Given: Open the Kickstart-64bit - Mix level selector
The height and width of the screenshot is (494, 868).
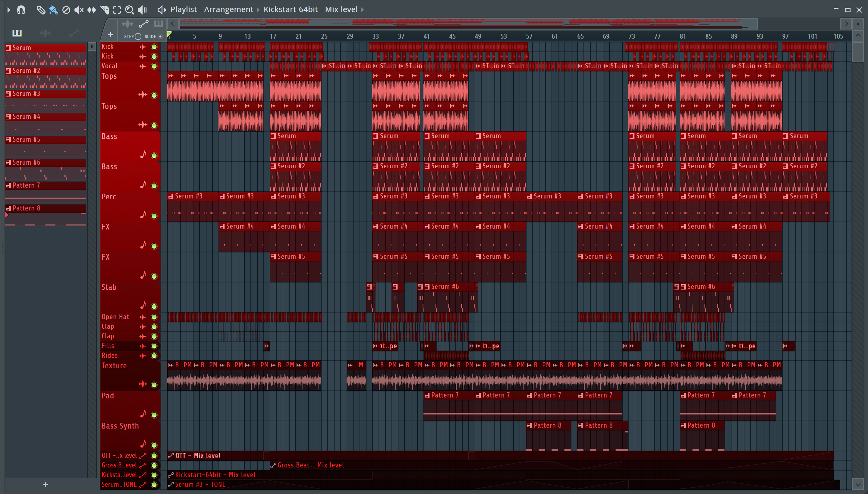Looking at the screenshot, I should point(310,10).
